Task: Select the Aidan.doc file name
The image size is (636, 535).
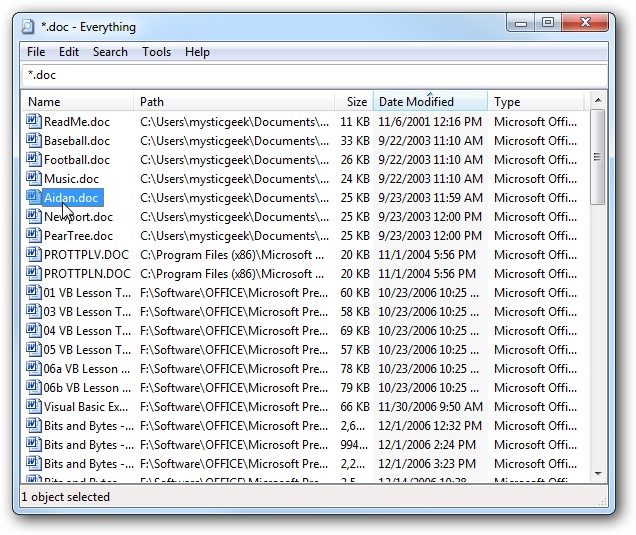Action: (x=72, y=198)
